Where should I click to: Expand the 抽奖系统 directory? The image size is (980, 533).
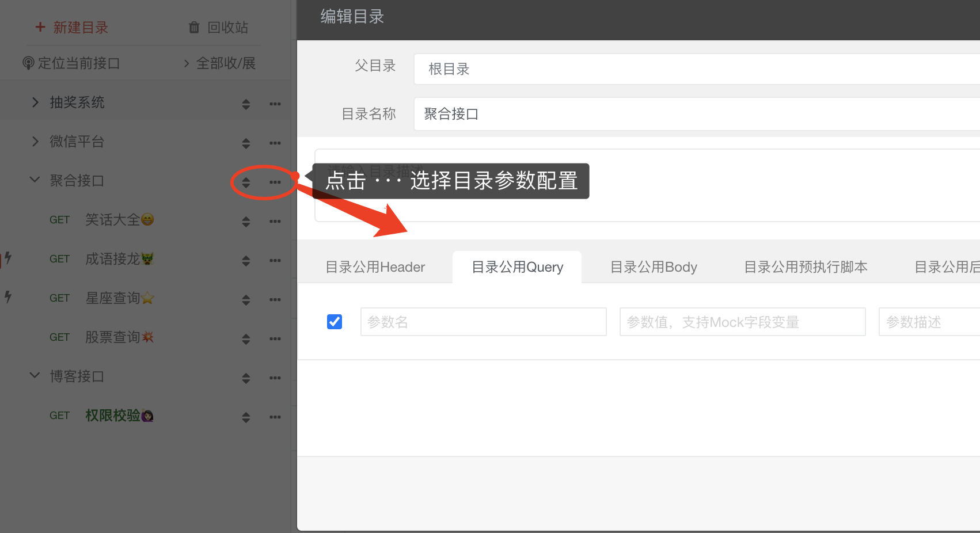pyautogui.click(x=34, y=102)
